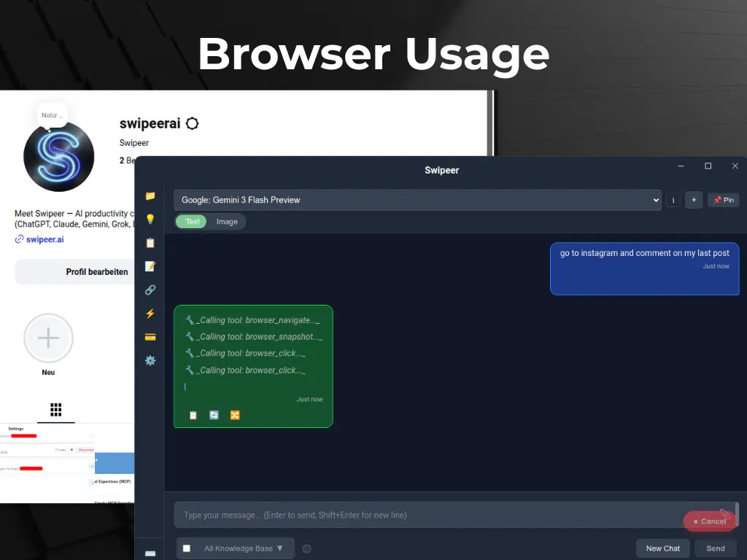This screenshot has width=747, height=560.
Task: Click the globe icon beside Knowledge Base
Action: 307,548
